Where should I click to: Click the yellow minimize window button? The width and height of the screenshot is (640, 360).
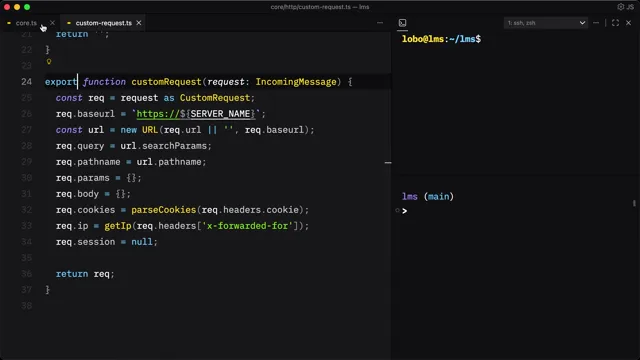(17, 7)
